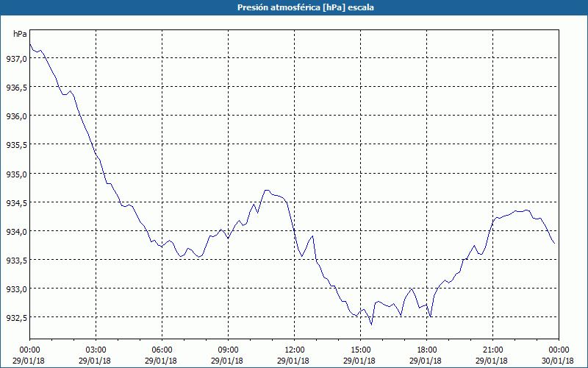588x368 pixels.
Task: Select the 934,0 y-axis label
Action: pos(16,232)
